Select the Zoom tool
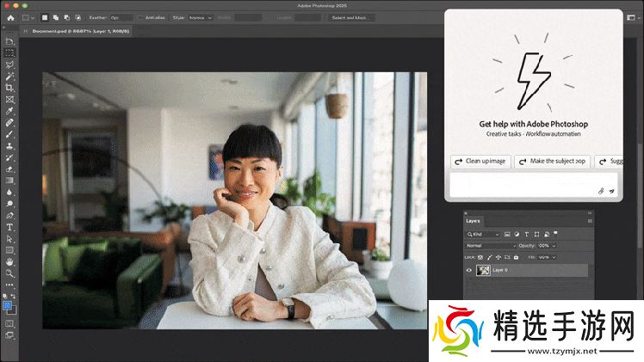 click(x=9, y=273)
